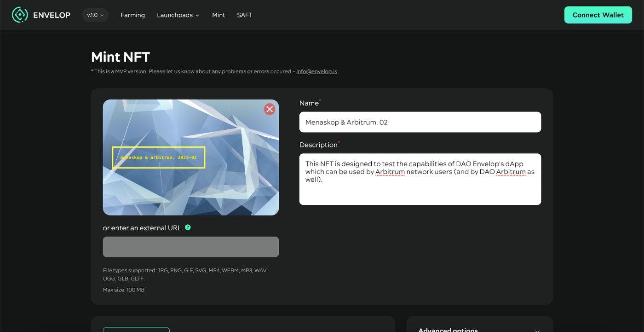The image size is (644, 332).
Task: Click the ENVELOP wordmark text
Action: click(52, 15)
